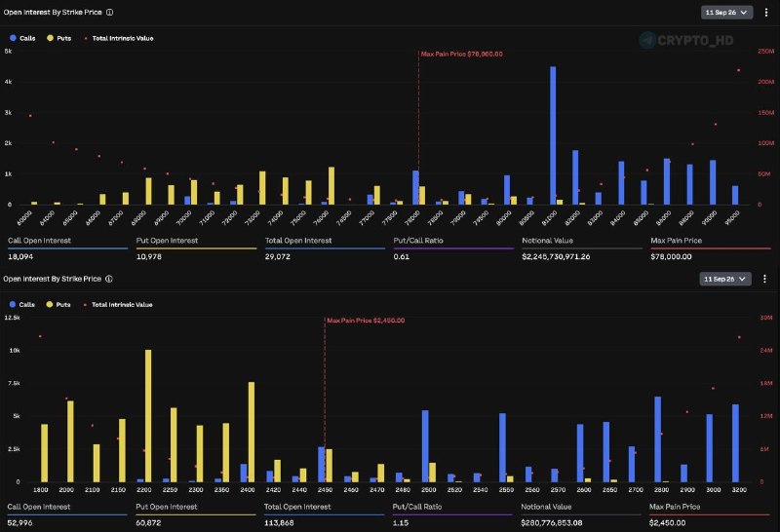This screenshot has width=780, height=532.
Task: Click the 2450 strike label on lower axis
Action: click(325, 490)
